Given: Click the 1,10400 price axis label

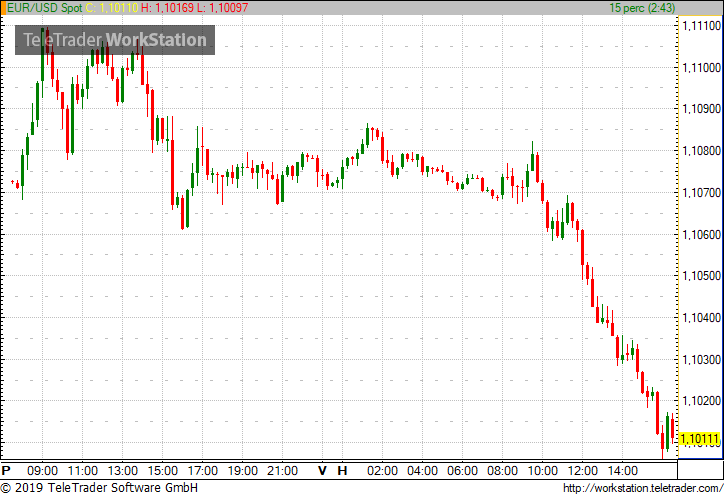Looking at the screenshot, I should (701, 318).
